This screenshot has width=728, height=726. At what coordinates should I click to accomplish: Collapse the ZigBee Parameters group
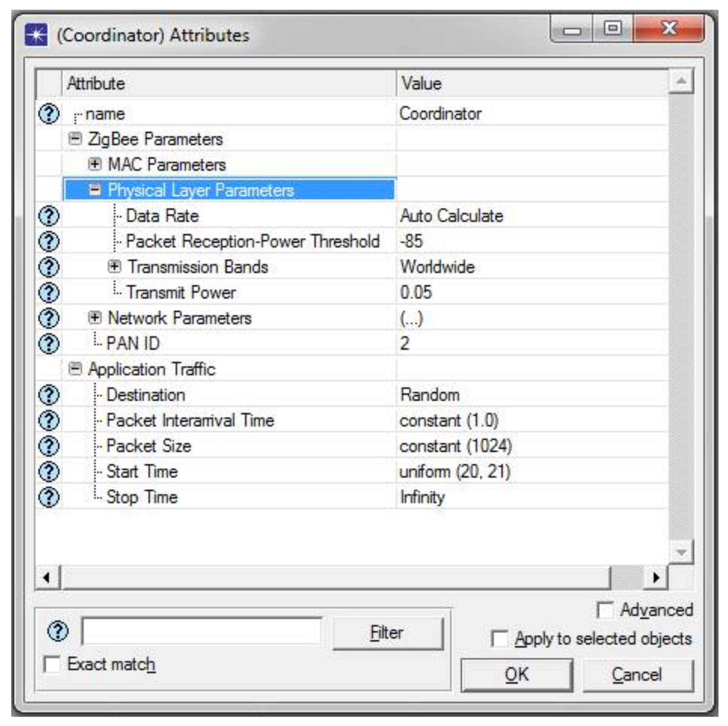pos(75,139)
